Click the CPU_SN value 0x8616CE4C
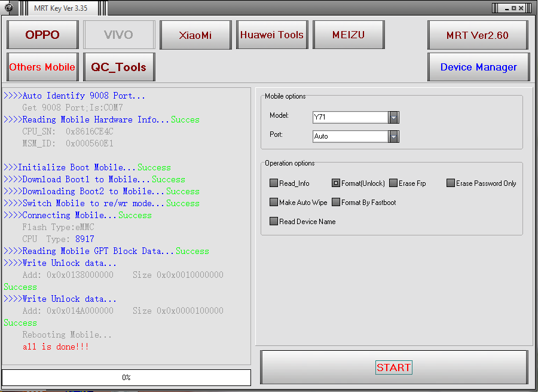 (x=89, y=131)
